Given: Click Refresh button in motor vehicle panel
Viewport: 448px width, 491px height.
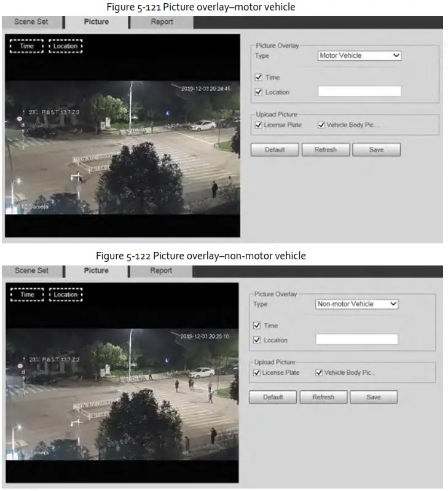Looking at the screenshot, I should [326, 150].
